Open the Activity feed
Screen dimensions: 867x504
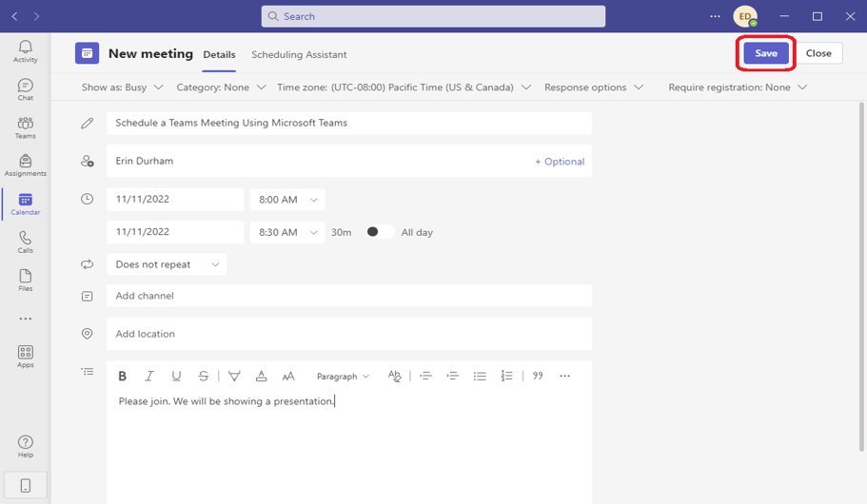(26, 51)
